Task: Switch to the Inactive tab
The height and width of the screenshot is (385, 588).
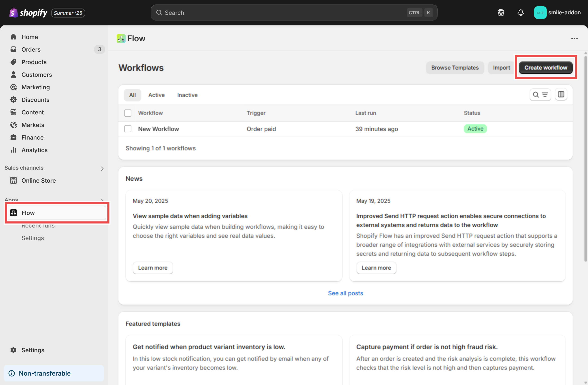Action: 187,95
